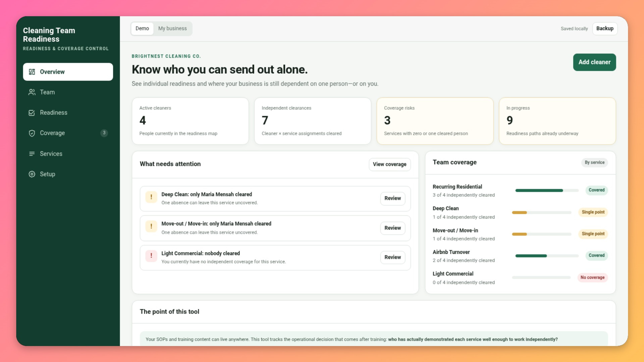
Task: Open the Active cleaners stat card
Action: 190,121
